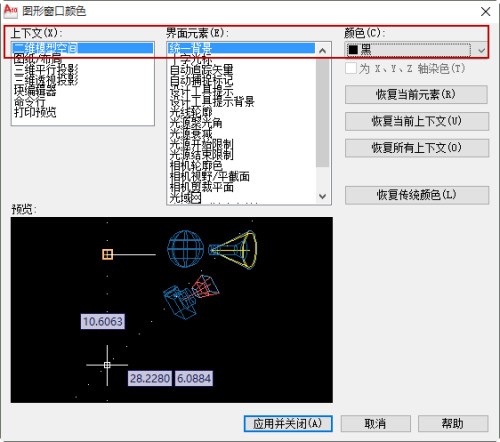The height and width of the screenshot is (442, 500).
Task: Close the 图形窗口颜色 dialog
Action: coord(486,12)
